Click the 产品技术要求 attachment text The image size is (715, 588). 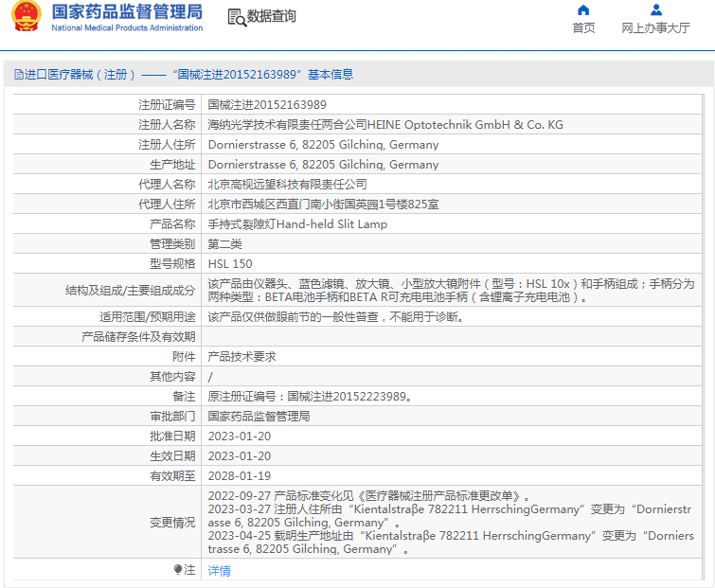241,357
